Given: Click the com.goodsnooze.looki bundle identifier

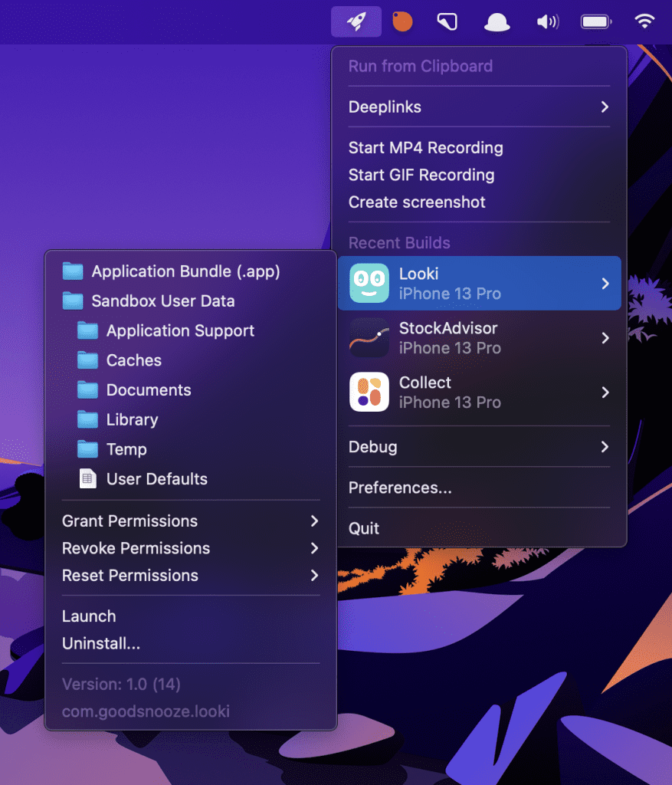Looking at the screenshot, I should point(146,711).
